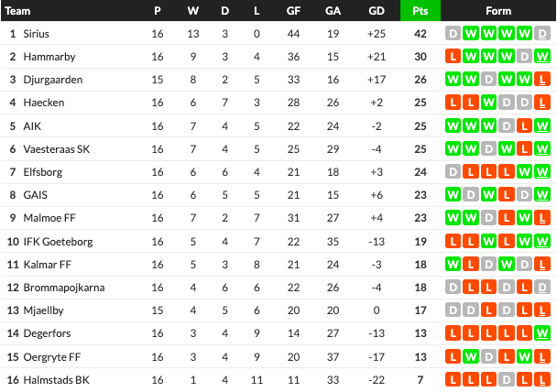Viewport: 557px width, 392px height.
Task: Click the GF column header
Action: 293,11
